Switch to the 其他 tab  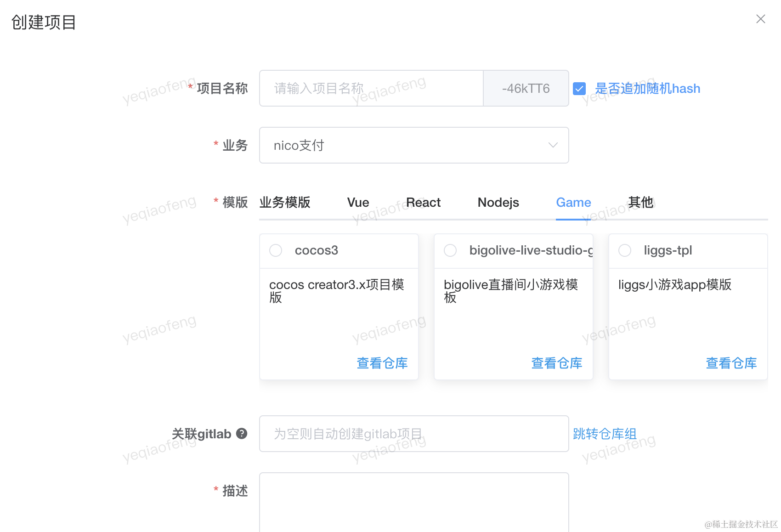pos(640,202)
